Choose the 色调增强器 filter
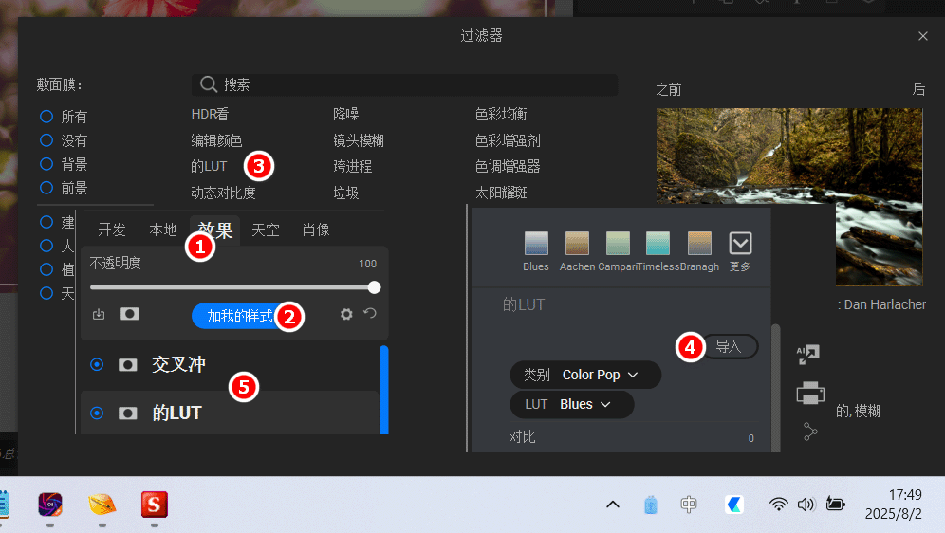 point(507,166)
